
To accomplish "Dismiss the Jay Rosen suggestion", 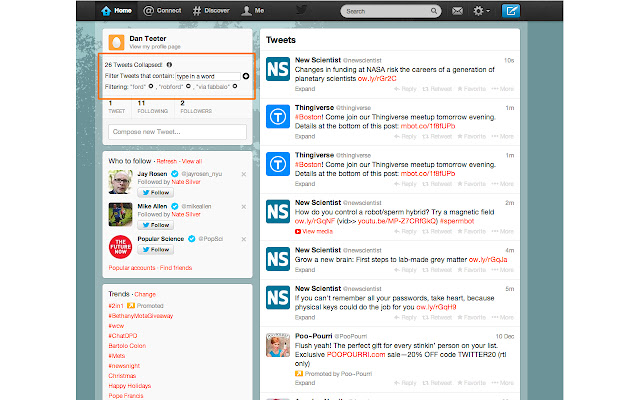I will pyautogui.click(x=244, y=174).
